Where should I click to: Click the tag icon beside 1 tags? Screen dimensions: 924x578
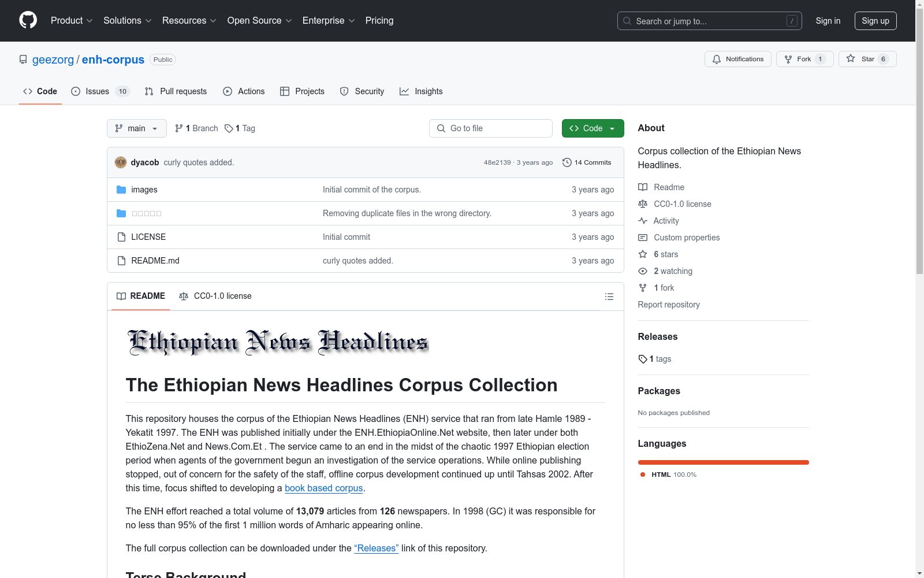[x=643, y=359]
